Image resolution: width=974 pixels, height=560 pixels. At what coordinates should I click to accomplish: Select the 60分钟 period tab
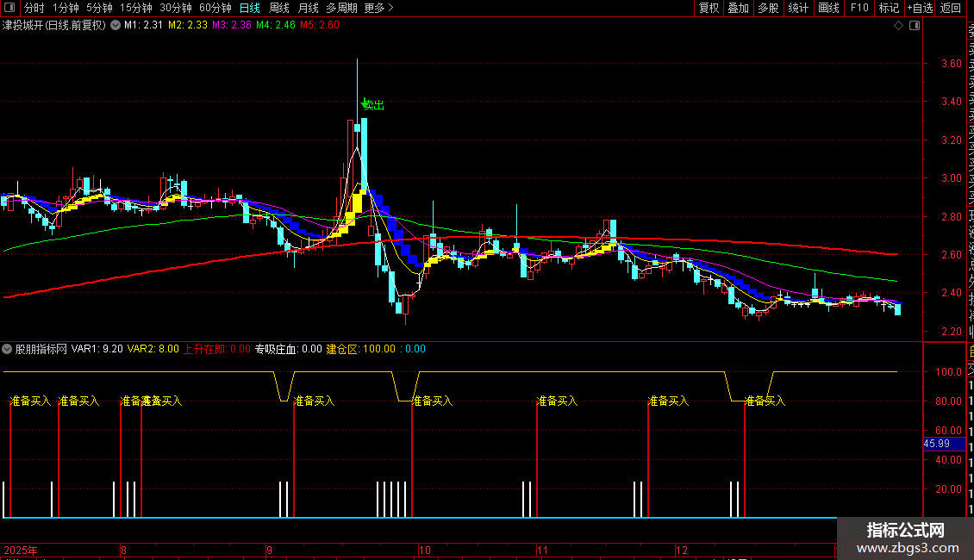[x=215, y=8]
